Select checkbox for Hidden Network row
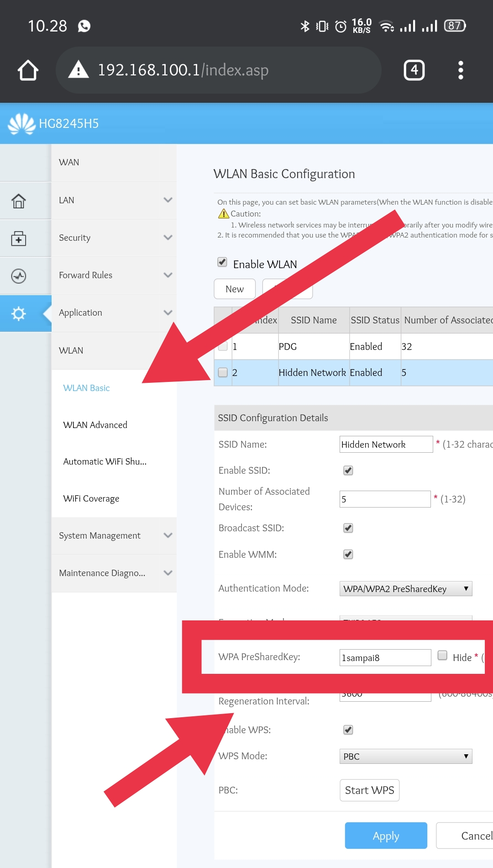Viewport: 493px width, 868px height. 223,372
